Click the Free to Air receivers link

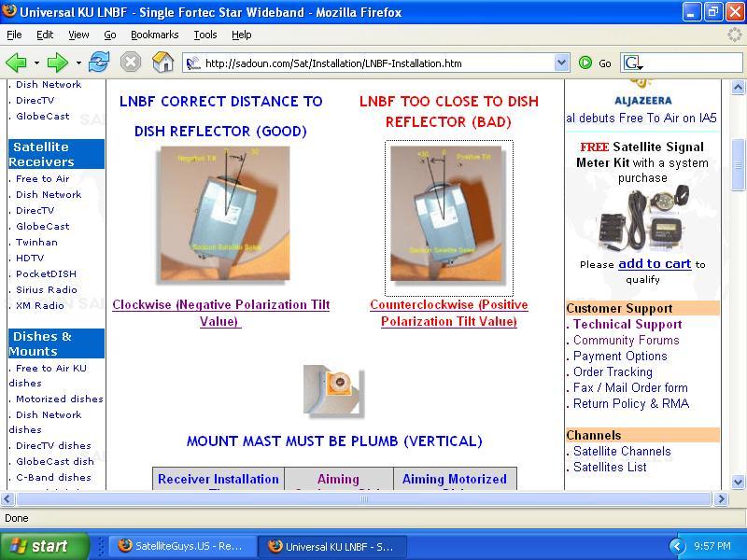(42, 178)
